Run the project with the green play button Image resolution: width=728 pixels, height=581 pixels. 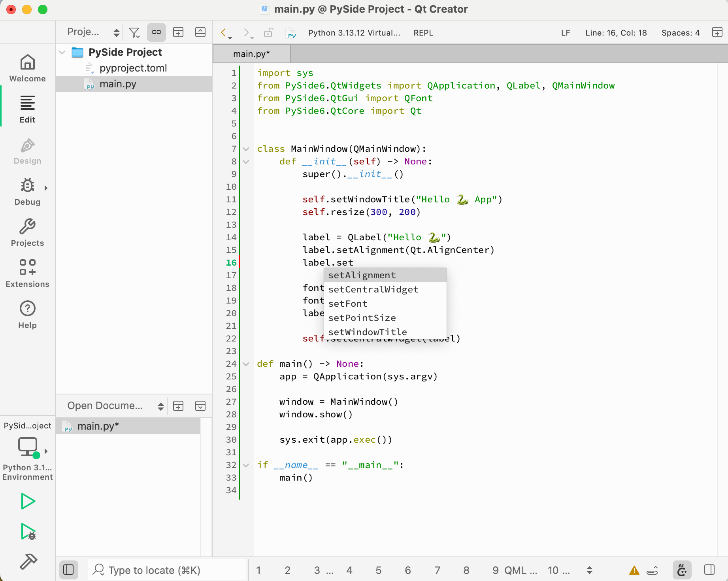pos(27,501)
